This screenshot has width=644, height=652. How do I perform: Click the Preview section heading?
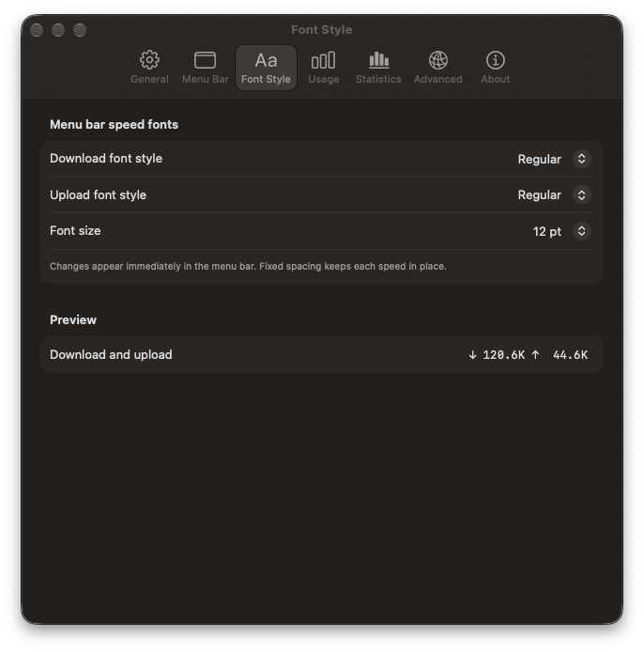click(73, 319)
